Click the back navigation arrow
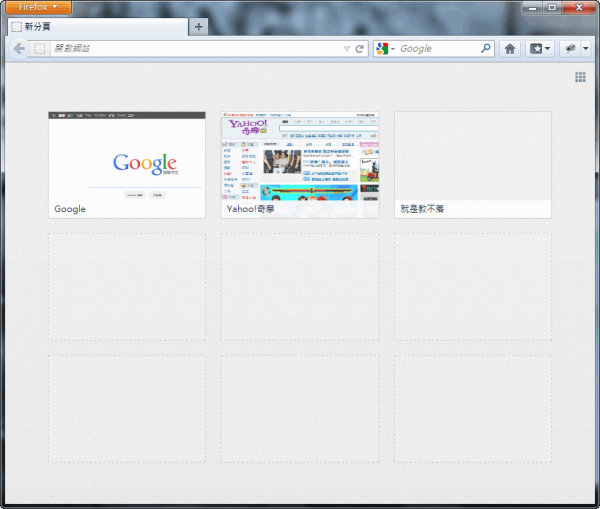Screen dimensions: 600x509 19,48
